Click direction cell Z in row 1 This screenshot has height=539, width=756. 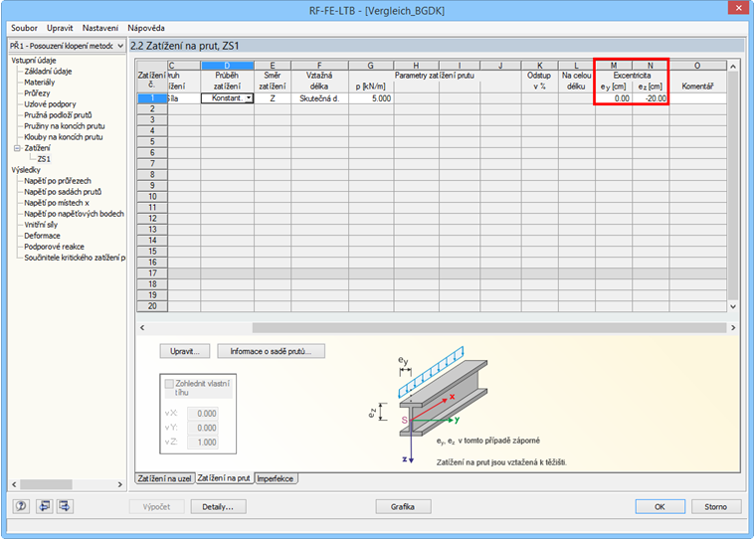(273, 98)
